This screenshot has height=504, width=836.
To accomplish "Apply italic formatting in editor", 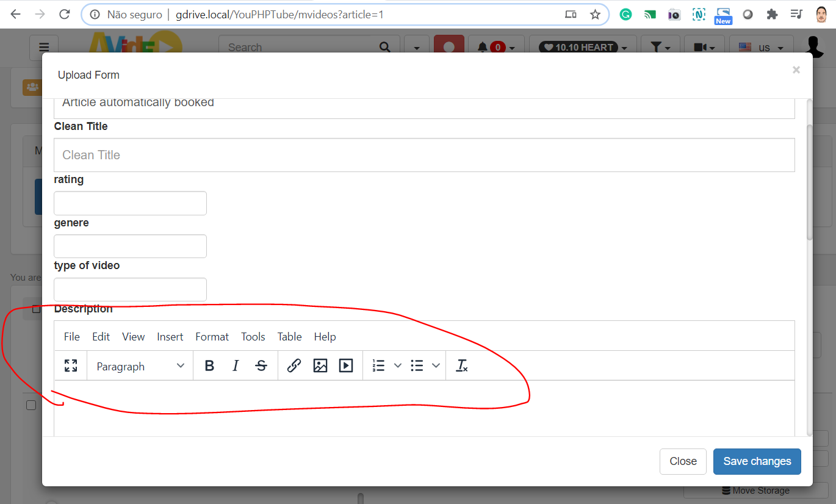I will tap(236, 365).
